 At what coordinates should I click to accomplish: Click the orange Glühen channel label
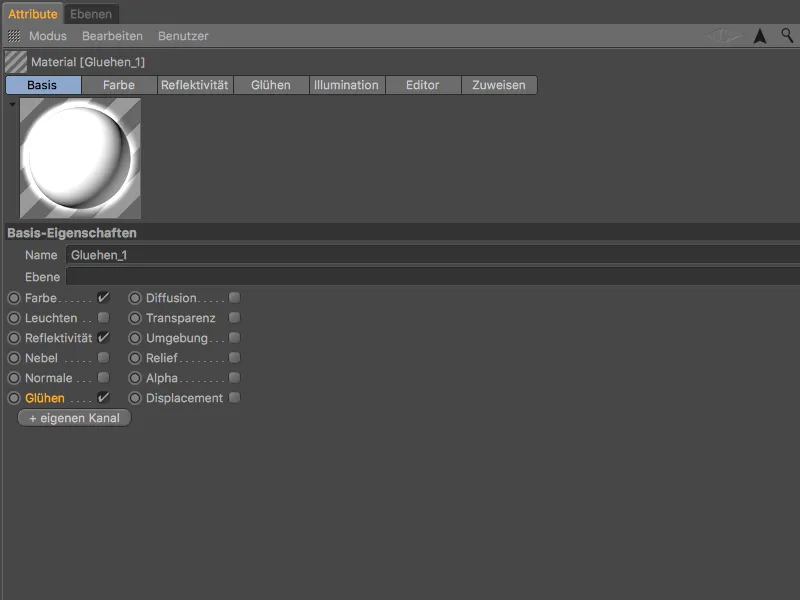pos(45,398)
